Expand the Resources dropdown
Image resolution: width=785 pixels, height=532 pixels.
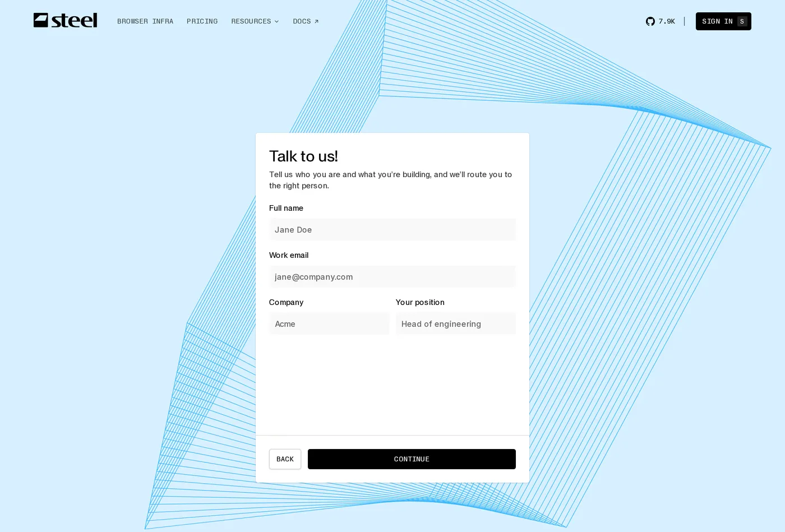tap(255, 21)
